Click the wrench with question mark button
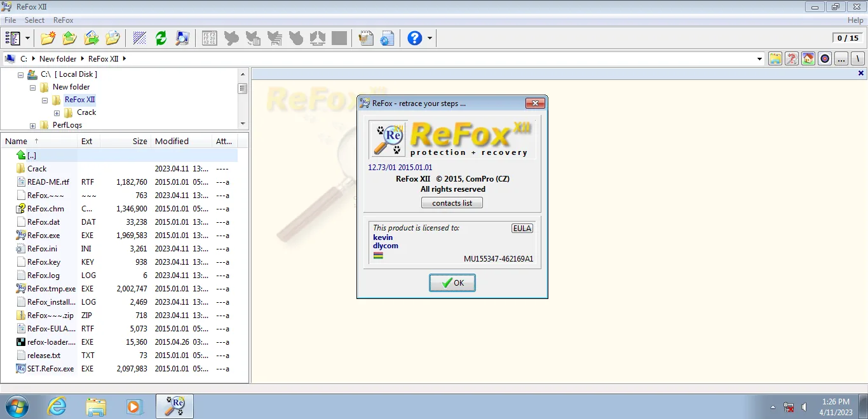868x419 pixels. click(x=792, y=58)
